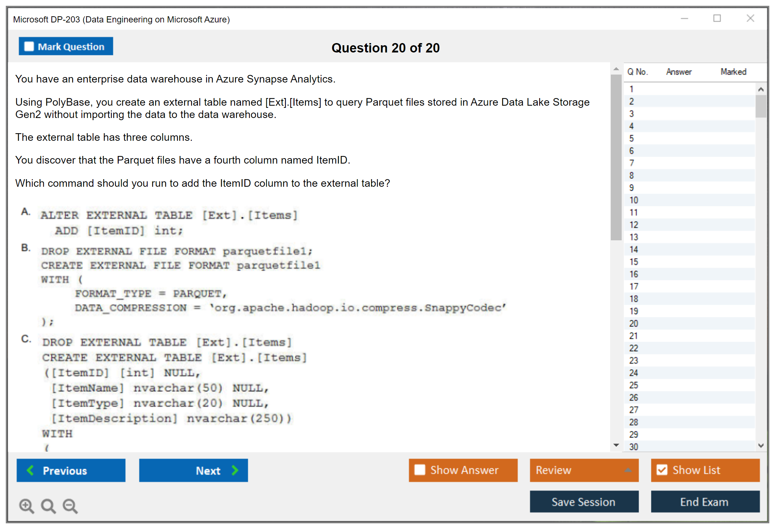Click the green right arrow on Next
The height and width of the screenshot is (532, 778).
pyautogui.click(x=235, y=470)
